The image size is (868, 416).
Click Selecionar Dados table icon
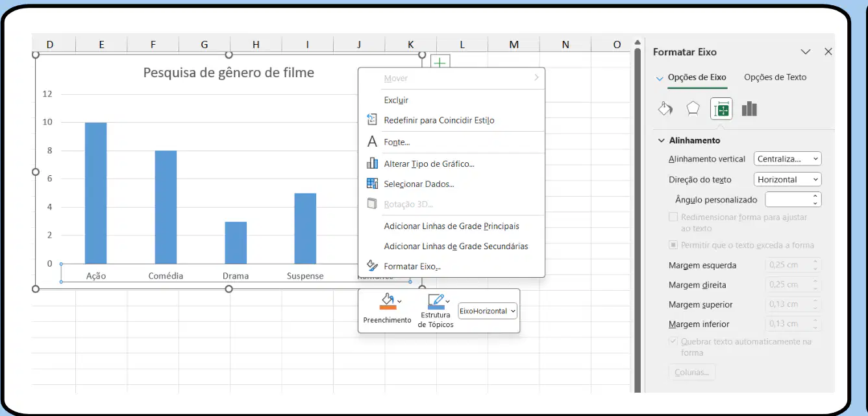(372, 184)
